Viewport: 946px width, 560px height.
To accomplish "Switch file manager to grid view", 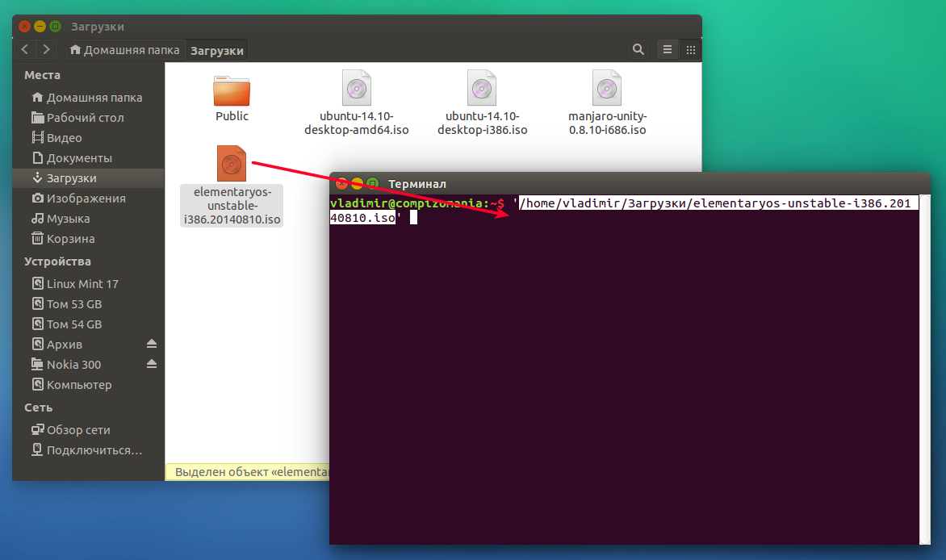I will (691, 49).
